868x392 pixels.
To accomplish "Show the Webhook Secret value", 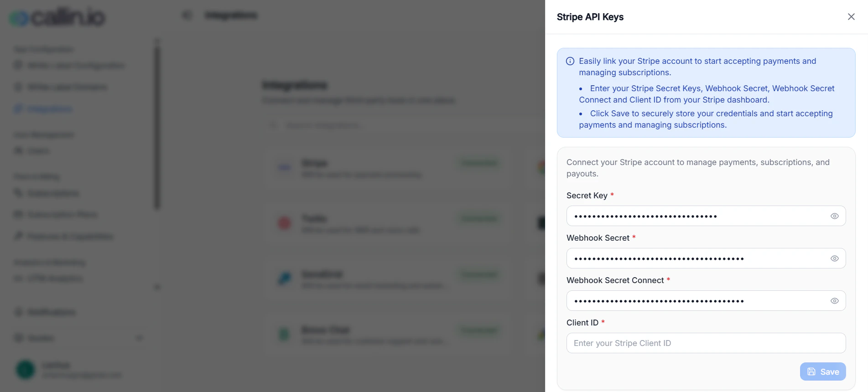I will 835,258.
